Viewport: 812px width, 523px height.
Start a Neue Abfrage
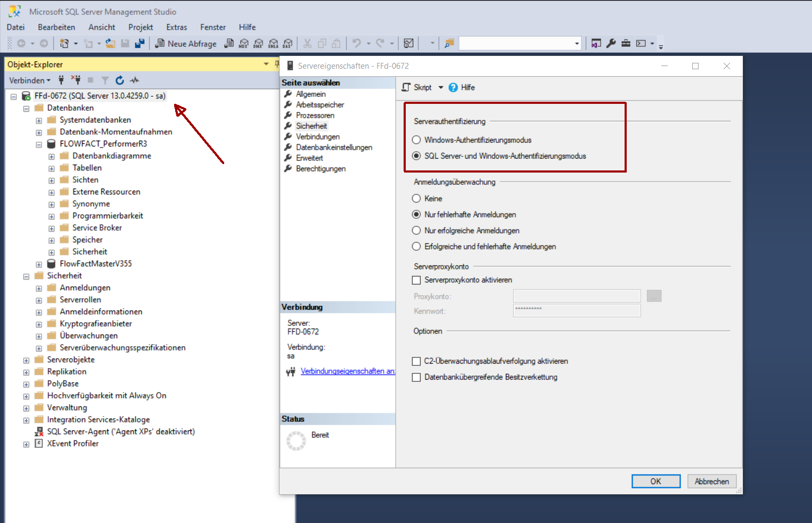click(x=186, y=44)
